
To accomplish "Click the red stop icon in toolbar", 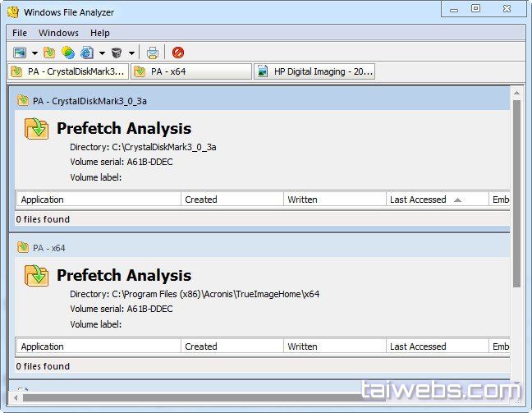I will coord(178,53).
